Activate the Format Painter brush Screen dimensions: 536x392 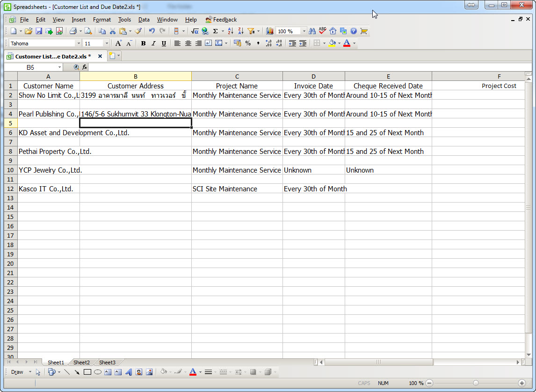coord(138,31)
